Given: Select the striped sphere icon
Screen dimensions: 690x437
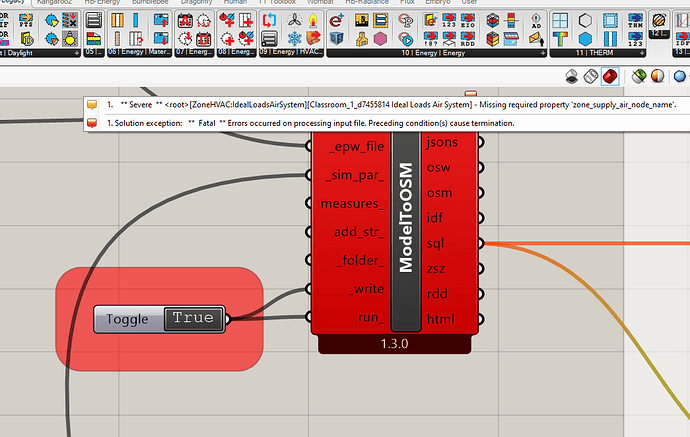Looking at the screenshot, I should [659, 20].
